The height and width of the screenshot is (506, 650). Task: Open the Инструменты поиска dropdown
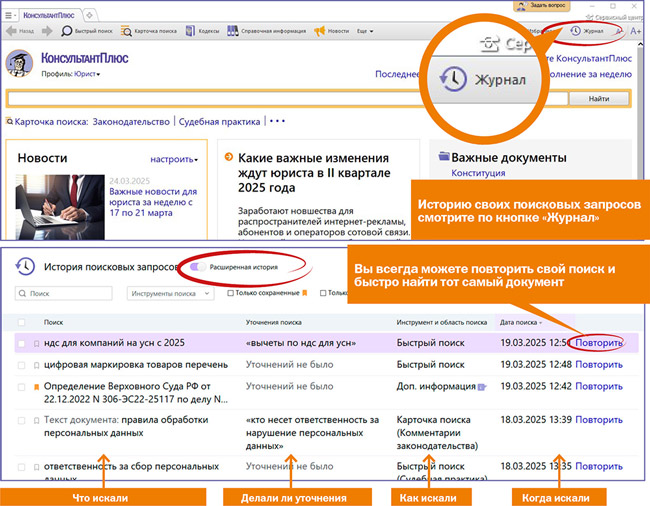(170, 293)
